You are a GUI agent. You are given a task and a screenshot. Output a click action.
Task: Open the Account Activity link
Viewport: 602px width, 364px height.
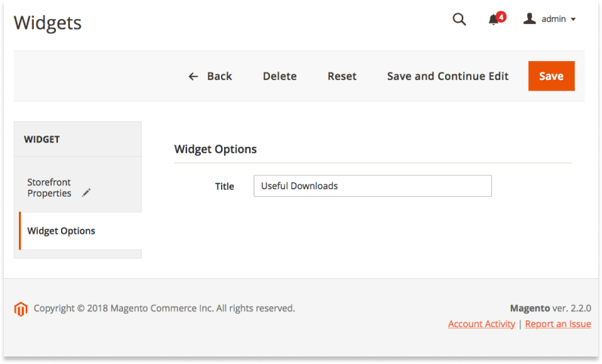click(x=481, y=324)
